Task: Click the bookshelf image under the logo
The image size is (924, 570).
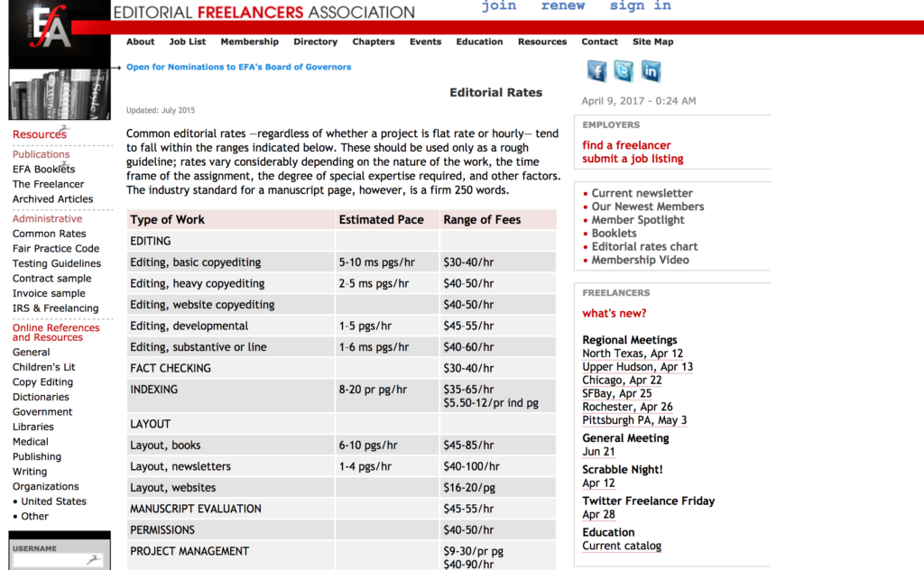Action: [59, 94]
